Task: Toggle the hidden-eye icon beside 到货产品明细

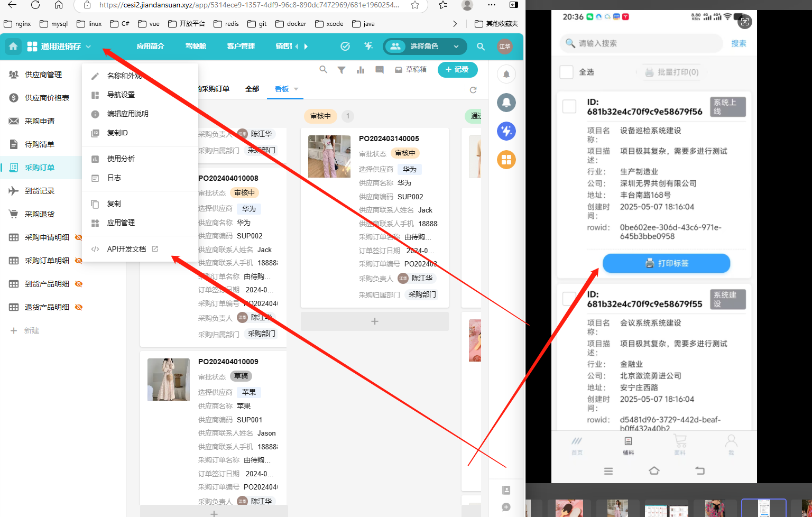Action: [79, 284]
